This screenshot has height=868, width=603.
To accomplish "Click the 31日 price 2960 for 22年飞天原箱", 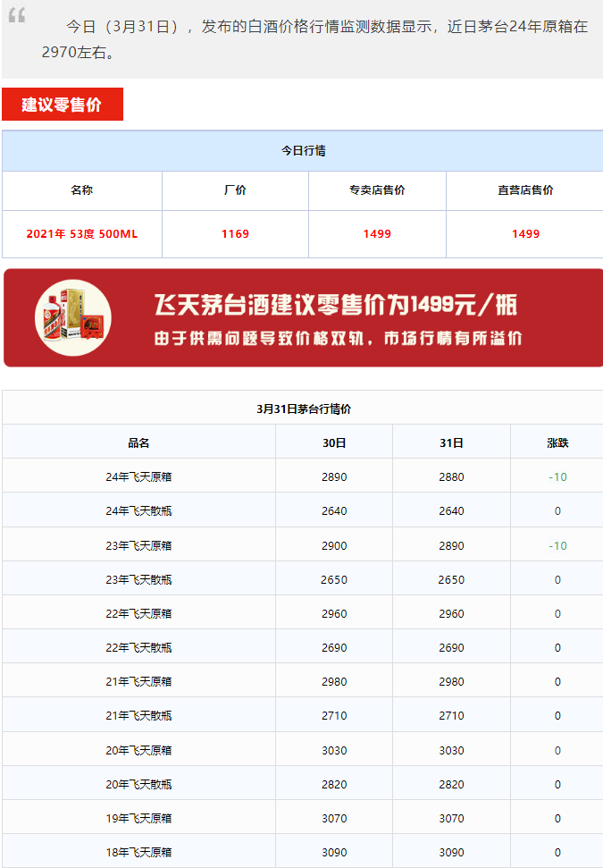I will pyautogui.click(x=451, y=614).
